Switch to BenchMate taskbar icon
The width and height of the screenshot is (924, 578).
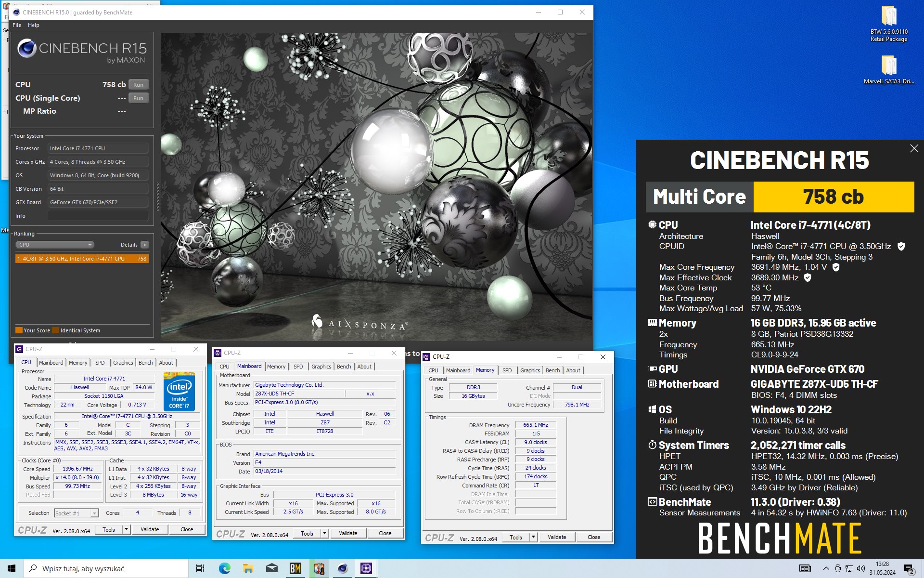(x=295, y=568)
